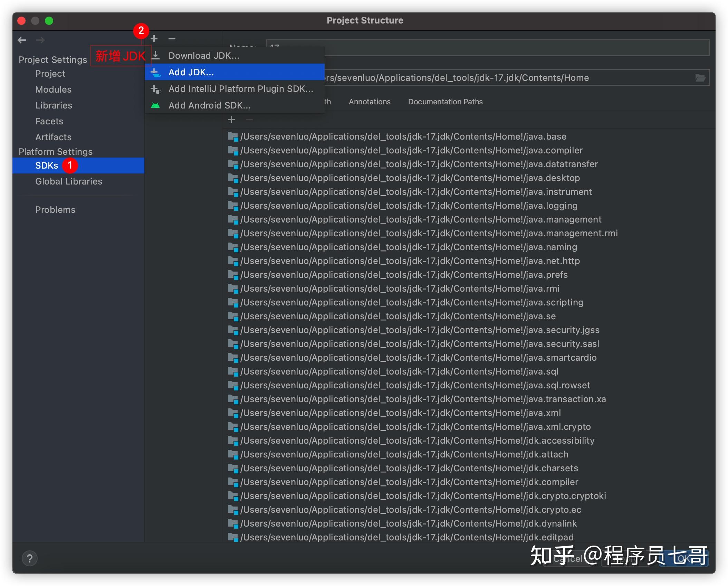This screenshot has width=728, height=586.
Task: Click the plus icon above the classpath list
Action: [x=231, y=120]
